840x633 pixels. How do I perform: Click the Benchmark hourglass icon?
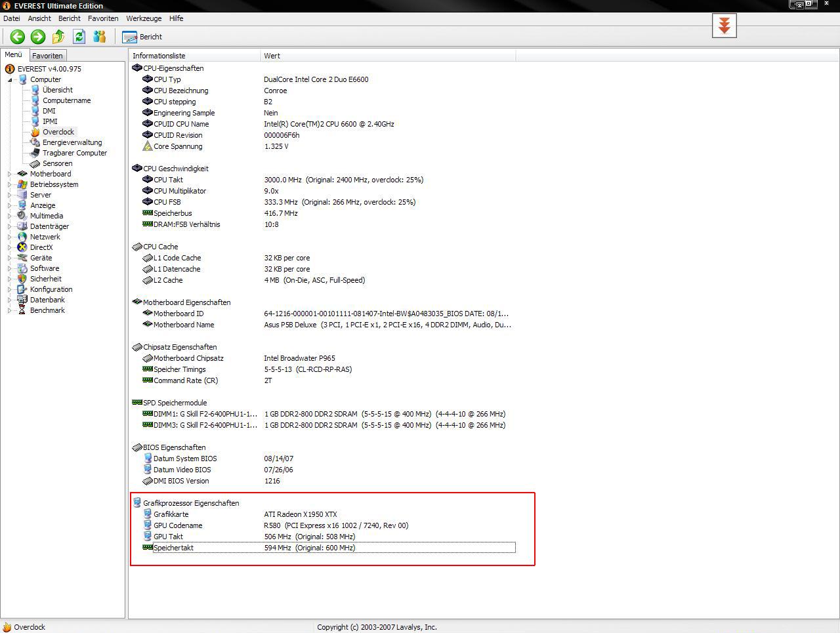pos(22,310)
